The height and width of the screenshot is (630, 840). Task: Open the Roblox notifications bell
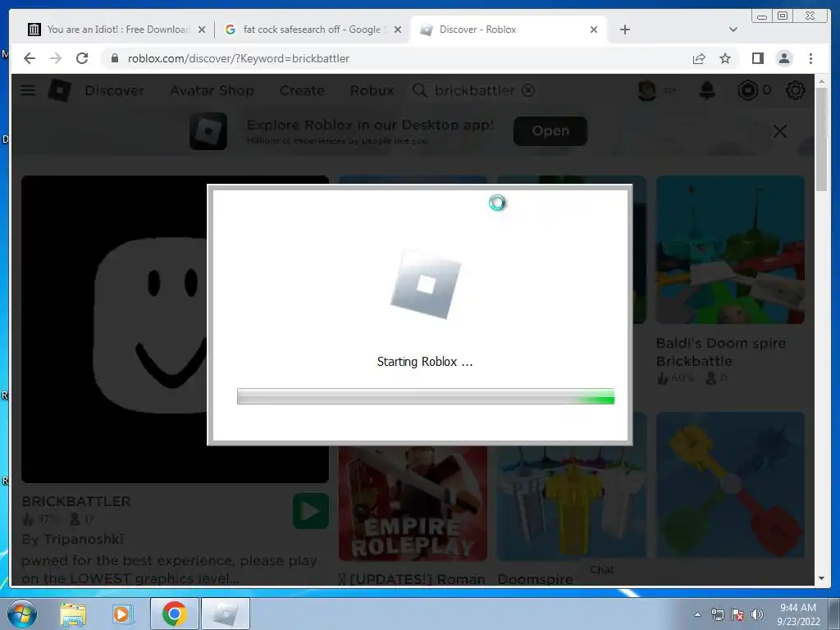click(x=707, y=90)
